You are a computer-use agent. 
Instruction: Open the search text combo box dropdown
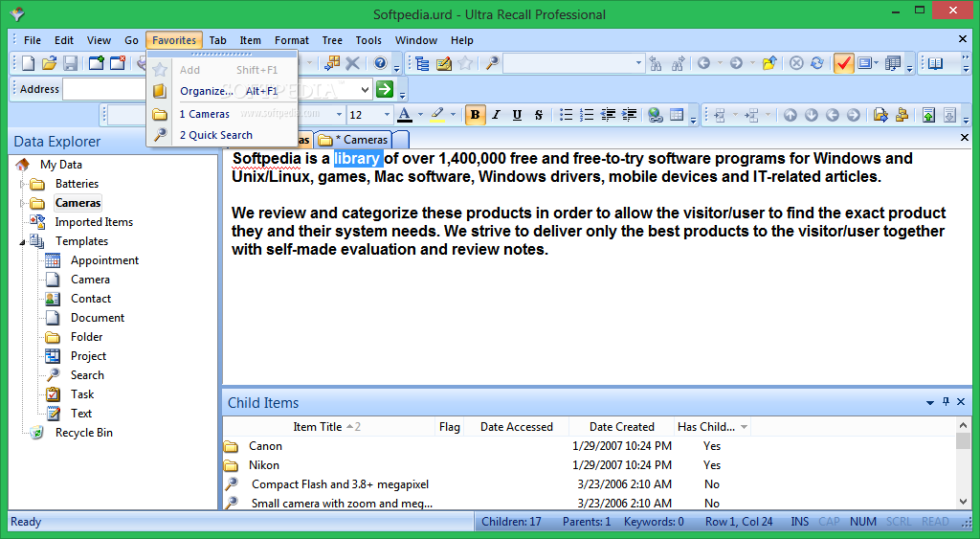coord(638,63)
